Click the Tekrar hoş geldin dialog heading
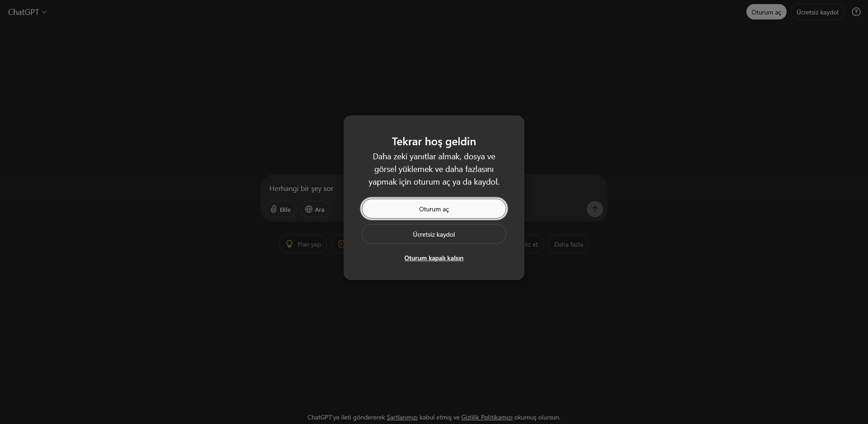The image size is (868, 424). pos(434,142)
